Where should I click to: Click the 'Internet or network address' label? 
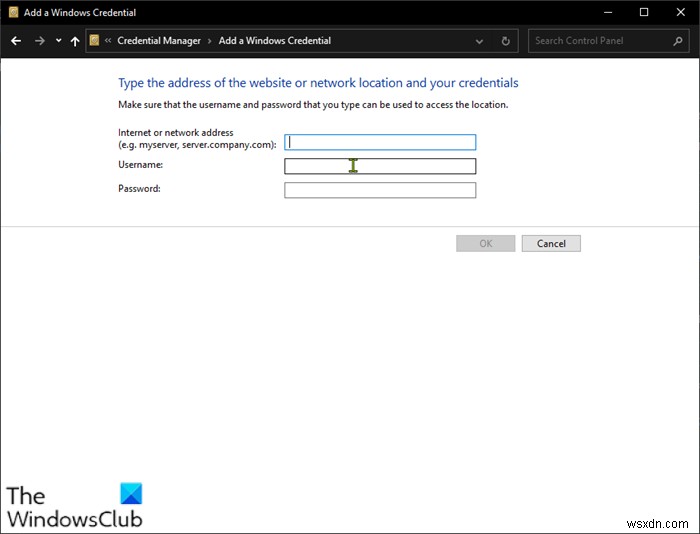[197, 138]
